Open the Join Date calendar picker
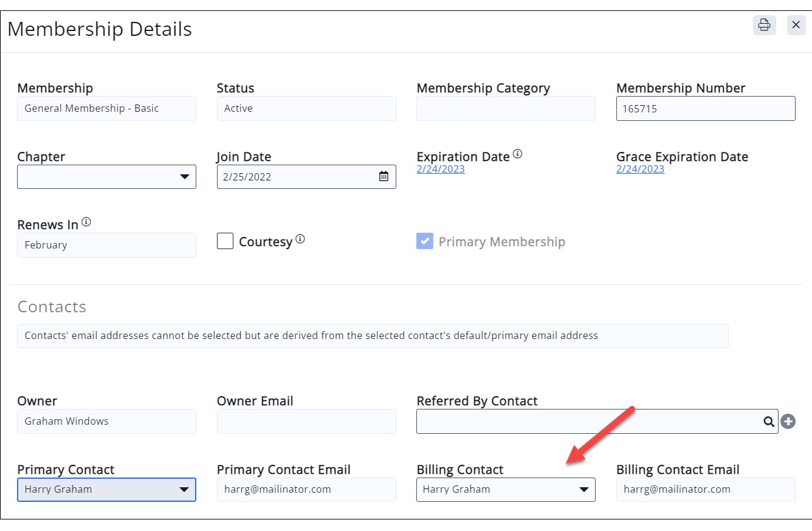 pyautogui.click(x=384, y=177)
